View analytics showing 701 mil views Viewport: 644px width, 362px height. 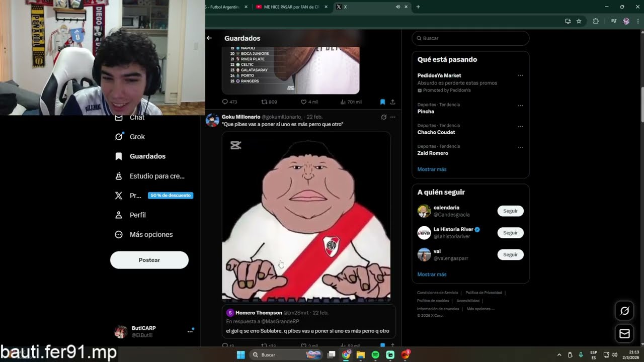pos(351,102)
